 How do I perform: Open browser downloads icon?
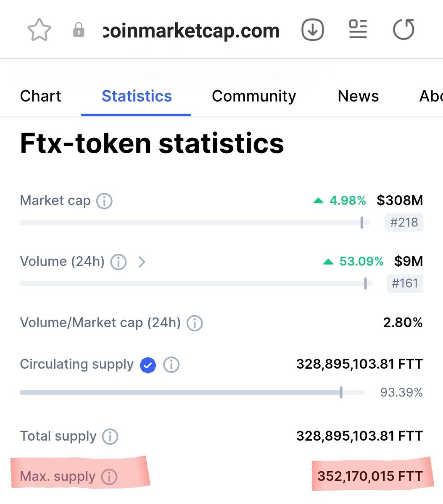pyautogui.click(x=313, y=30)
